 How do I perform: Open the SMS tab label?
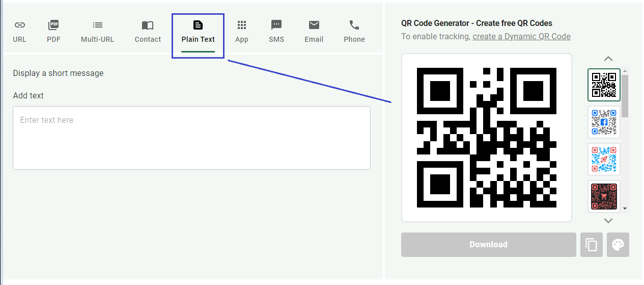[276, 39]
